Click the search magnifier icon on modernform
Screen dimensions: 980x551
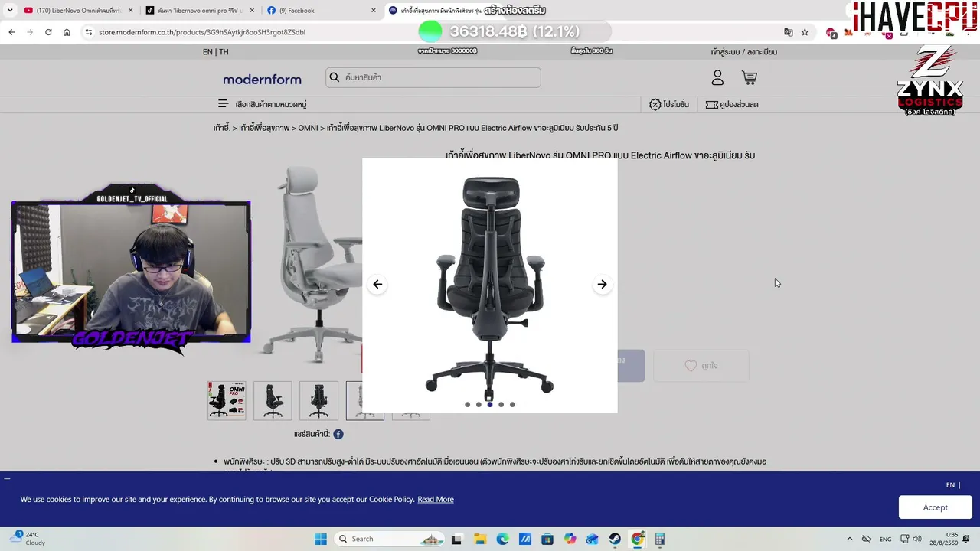[x=334, y=77]
